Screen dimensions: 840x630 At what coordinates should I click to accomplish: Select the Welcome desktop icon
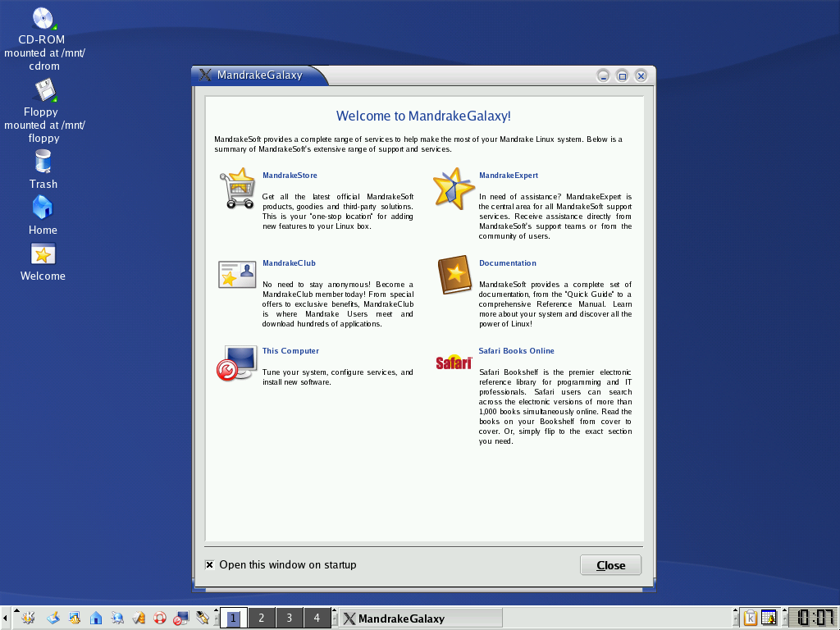click(x=43, y=254)
